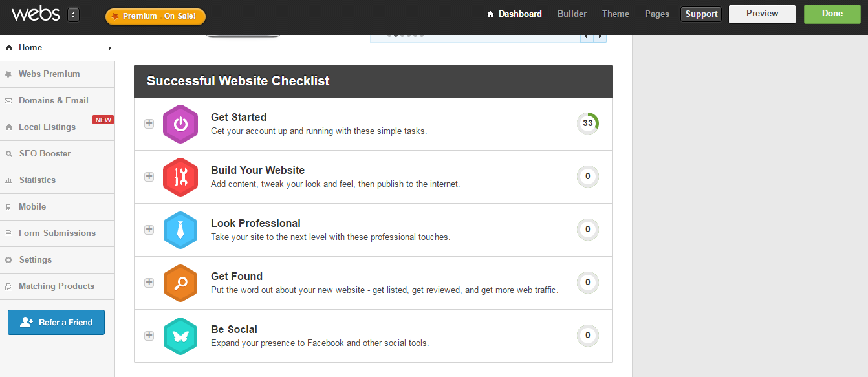Viewport: 868px width, 377px height.
Task: Switch to the Builder tab
Action: (572, 14)
